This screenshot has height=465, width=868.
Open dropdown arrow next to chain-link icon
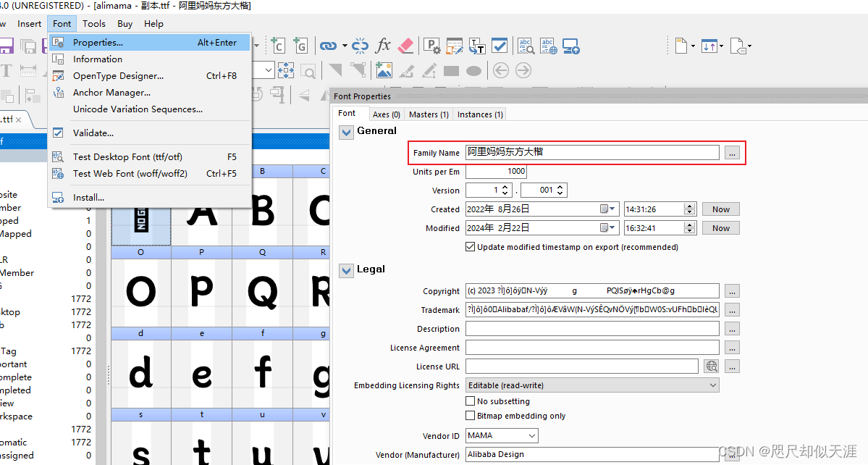345,46
